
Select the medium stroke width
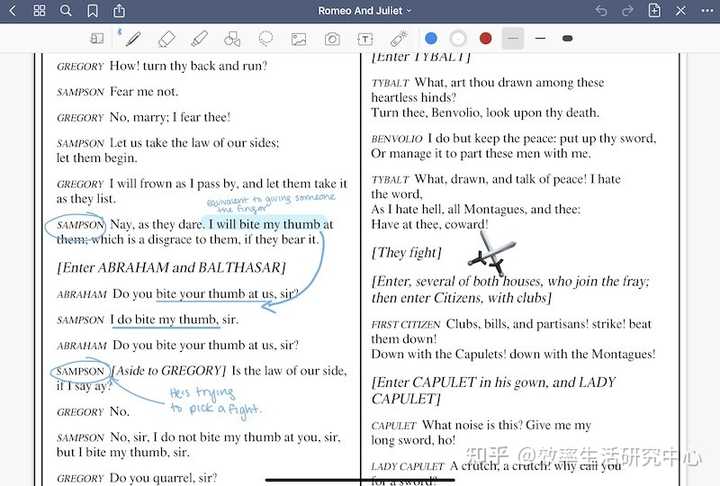coord(540,39)
